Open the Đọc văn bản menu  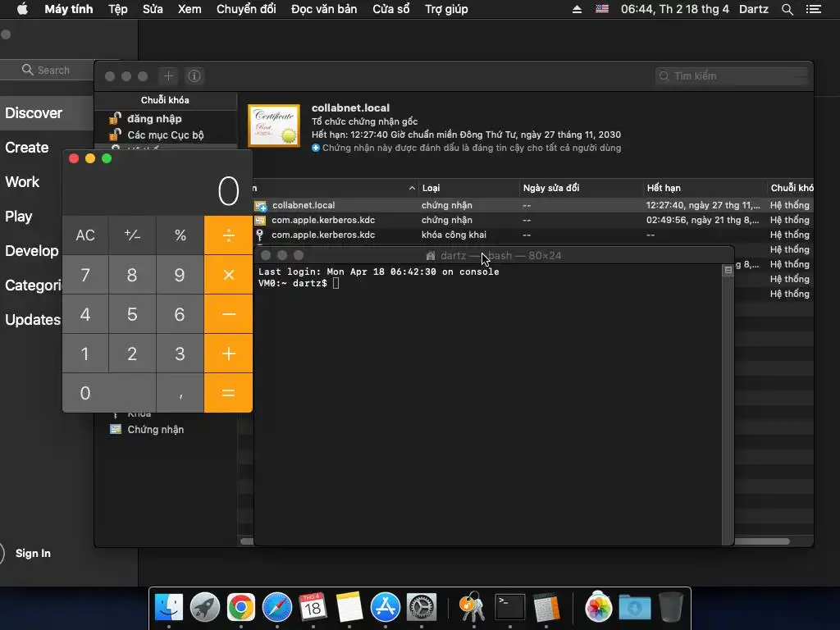click(324, 9)
